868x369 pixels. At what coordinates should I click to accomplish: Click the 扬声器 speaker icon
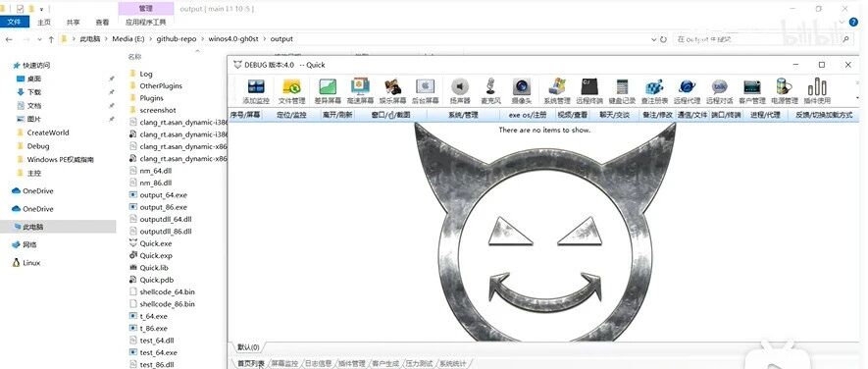[460, 91]
